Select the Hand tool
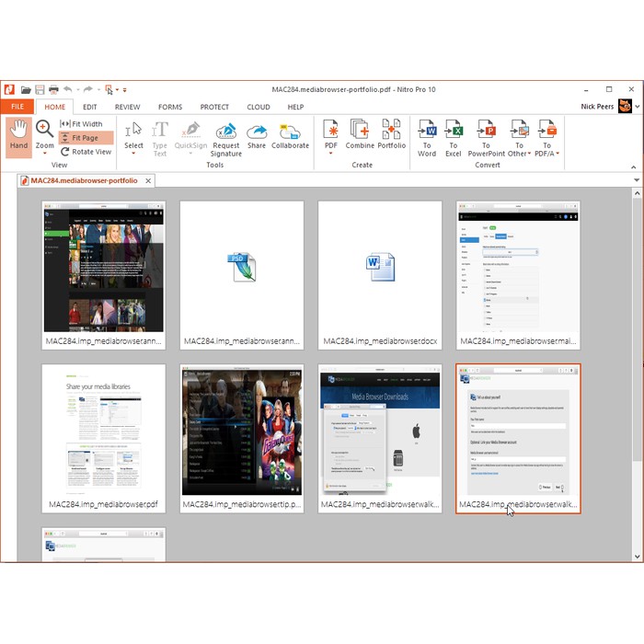 (x=18, y=136)
